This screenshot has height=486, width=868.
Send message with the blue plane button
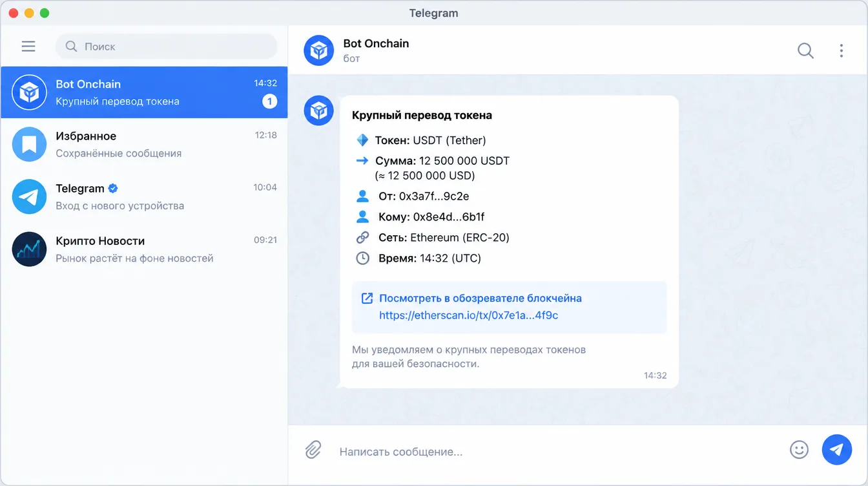836,449
